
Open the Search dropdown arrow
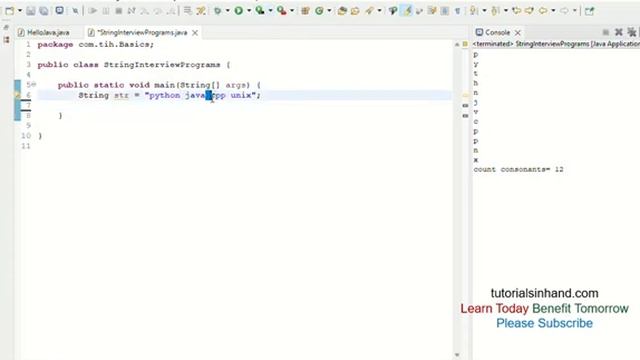(379, 11)
